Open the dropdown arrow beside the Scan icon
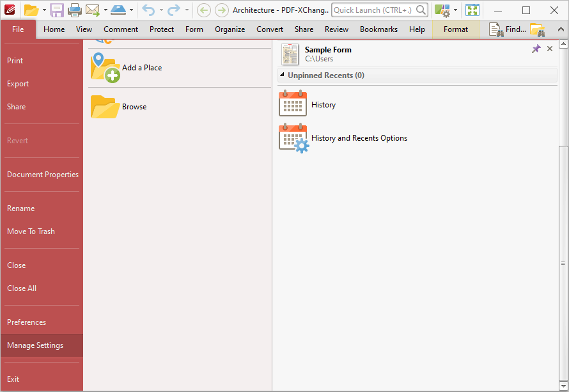 131,10
